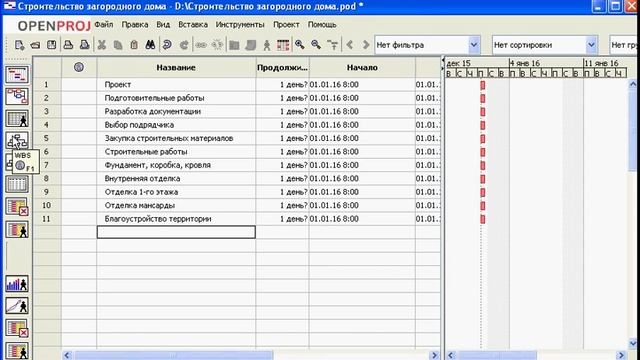640x360 pixels.
Task: Click the Open project folder icon
Action: tap(35, 45)
